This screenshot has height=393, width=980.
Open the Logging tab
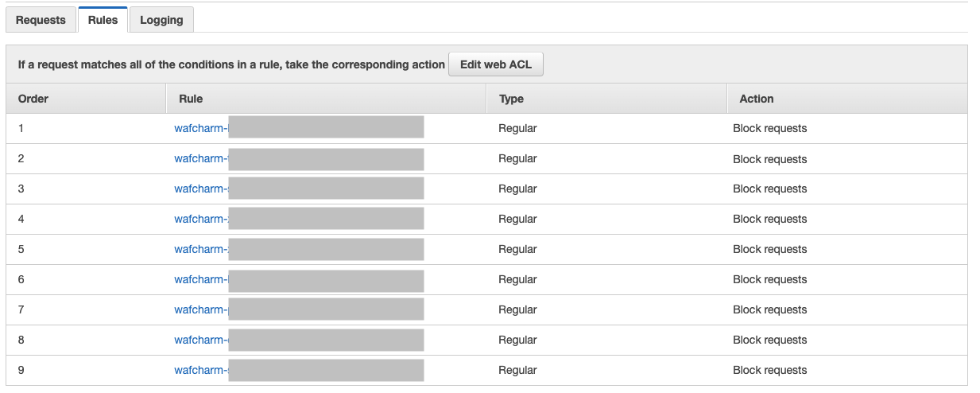pos(161,20)
